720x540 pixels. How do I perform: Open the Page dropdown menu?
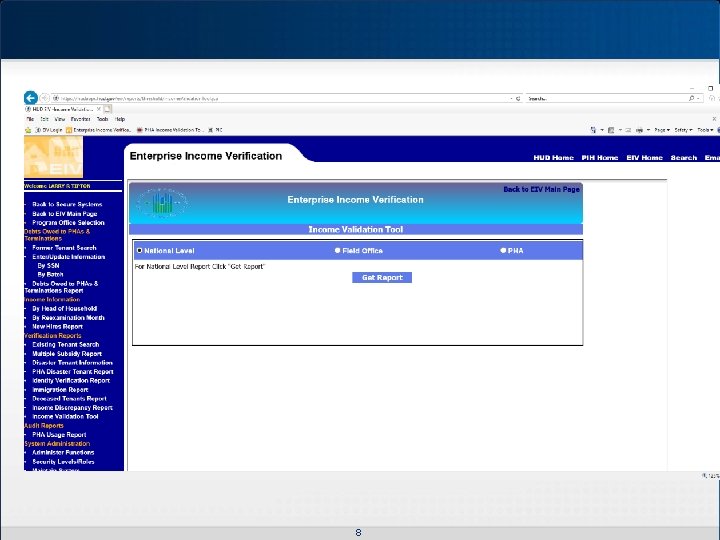pyautogui.click(x=662, y=130)
